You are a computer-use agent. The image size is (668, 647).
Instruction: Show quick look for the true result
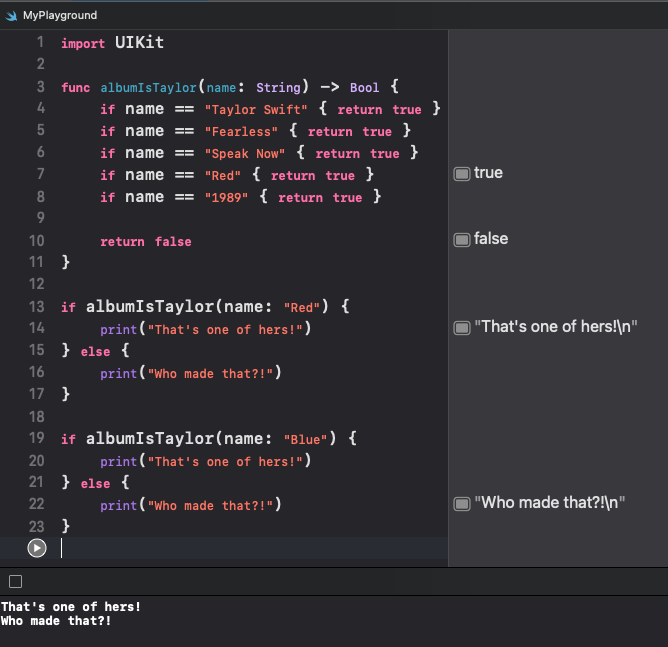coord(462,174)
